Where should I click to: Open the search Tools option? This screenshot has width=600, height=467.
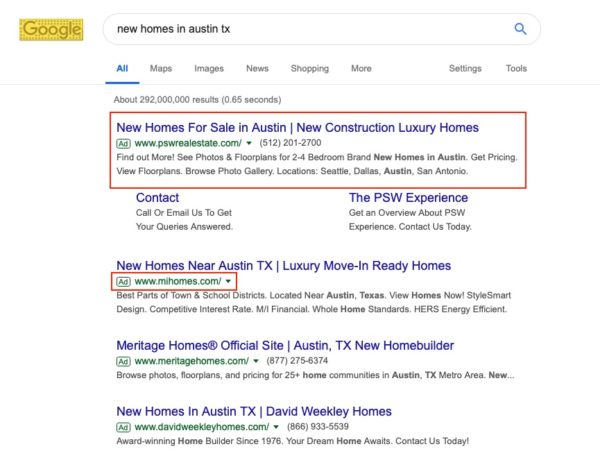point(516,69)
